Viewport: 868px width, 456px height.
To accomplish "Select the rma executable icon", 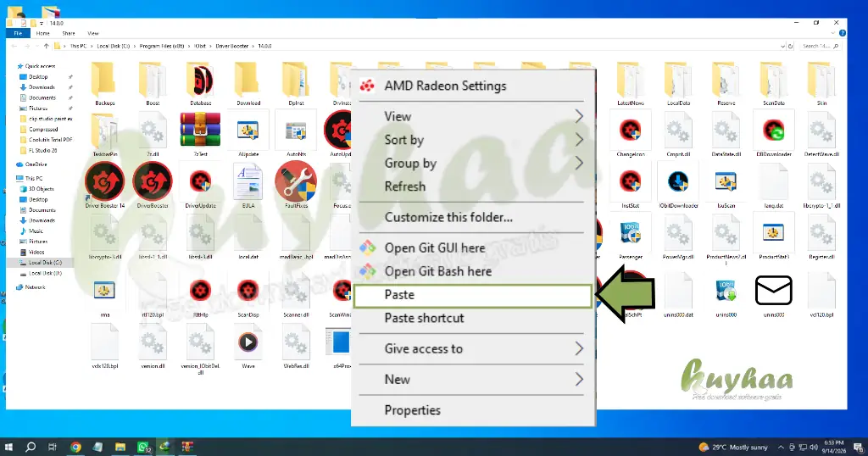I will (104, 290).
